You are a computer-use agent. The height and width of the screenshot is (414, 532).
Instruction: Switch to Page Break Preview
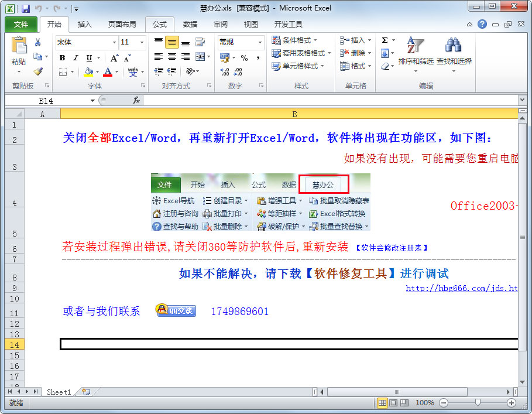click(404, 403)
